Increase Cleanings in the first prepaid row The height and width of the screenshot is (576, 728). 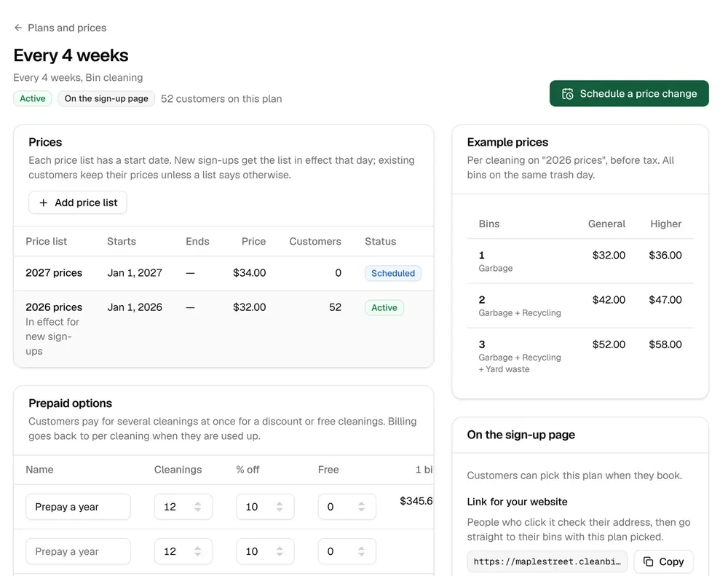(x=198, y=503)
